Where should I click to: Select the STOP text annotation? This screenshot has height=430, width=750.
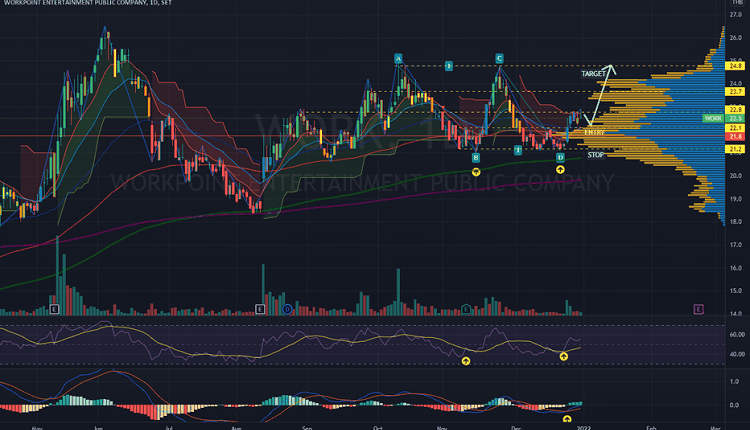(596, 155)
